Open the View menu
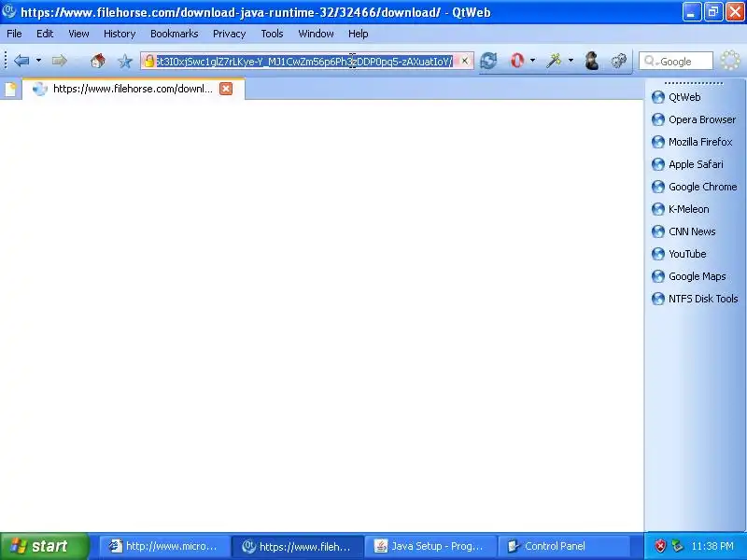This screenshot has width=747, height=560. point(78,34)
